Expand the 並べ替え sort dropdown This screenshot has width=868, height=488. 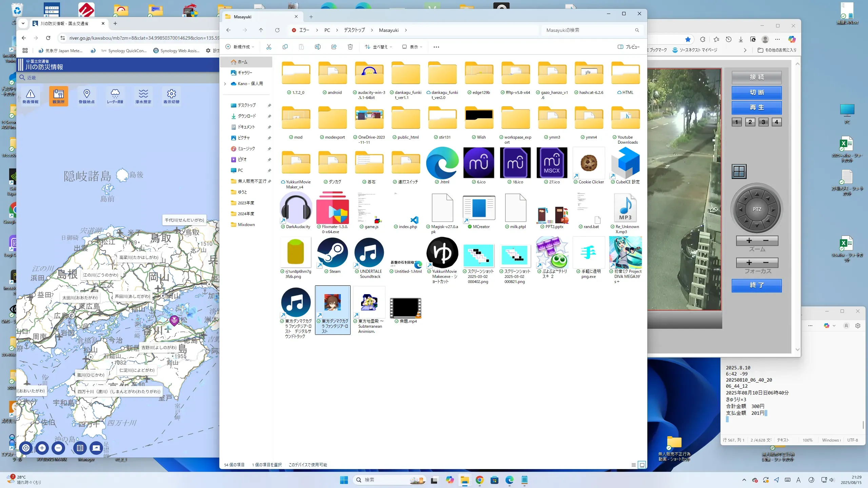point(379,47)
